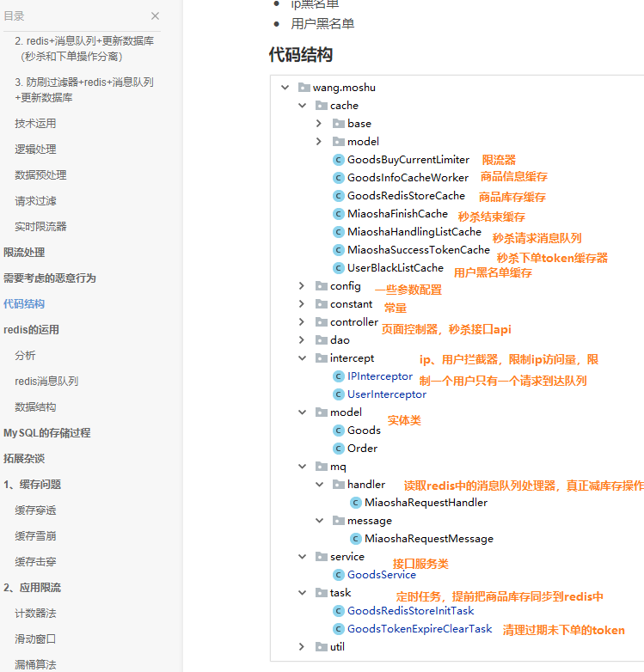Click the controller folder icon
644x672 pixels.
[322, 322]
